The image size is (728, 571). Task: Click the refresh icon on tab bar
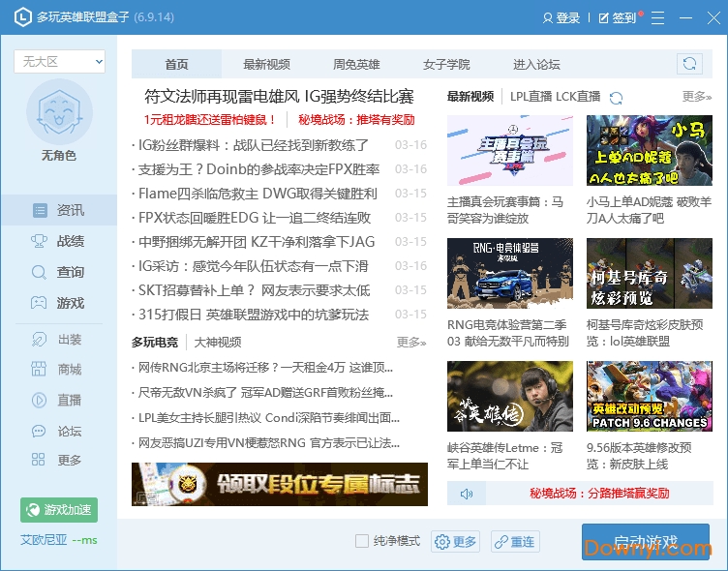pyautogui.click(x=689, y=63)
